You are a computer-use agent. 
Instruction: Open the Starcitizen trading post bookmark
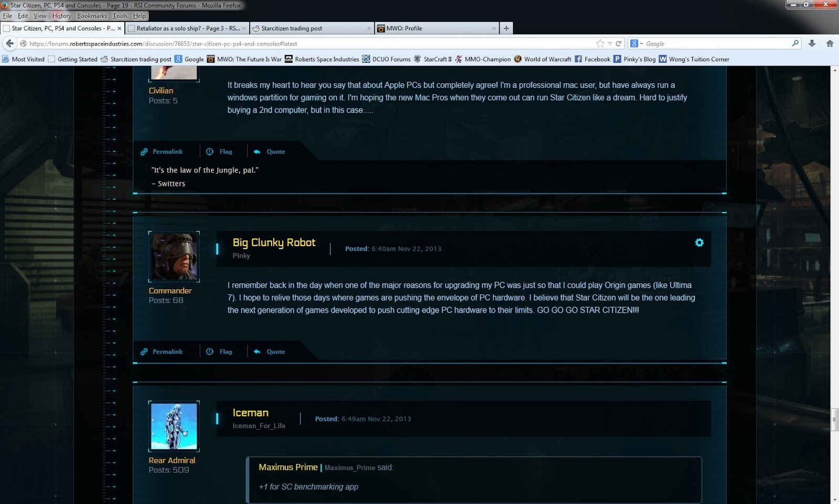click(136, 59)
